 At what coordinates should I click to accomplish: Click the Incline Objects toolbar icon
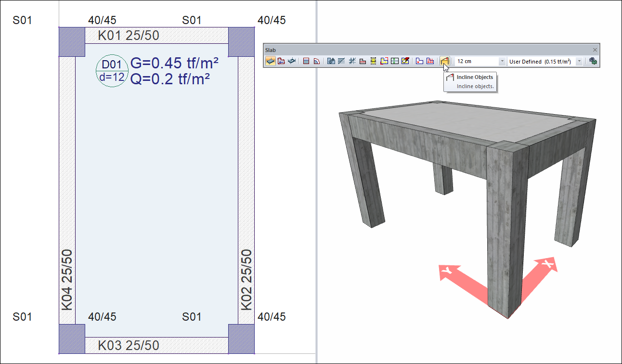(x=444, y=61)
